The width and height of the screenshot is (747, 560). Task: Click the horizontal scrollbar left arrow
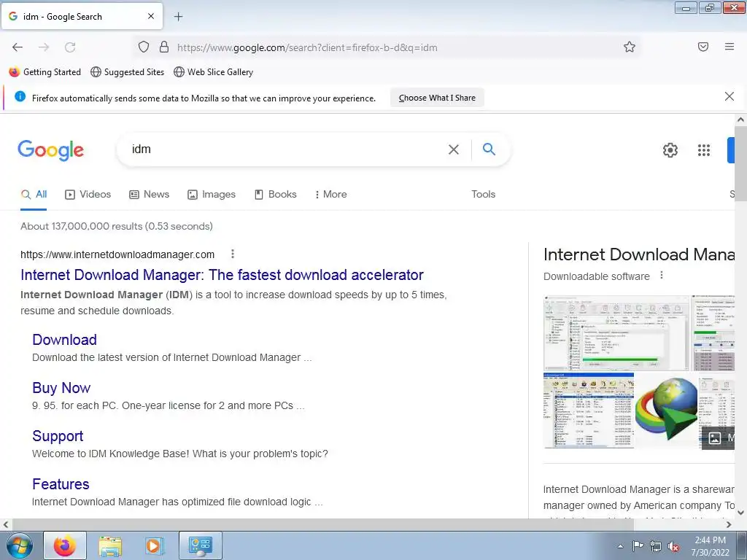click(6, 524)
